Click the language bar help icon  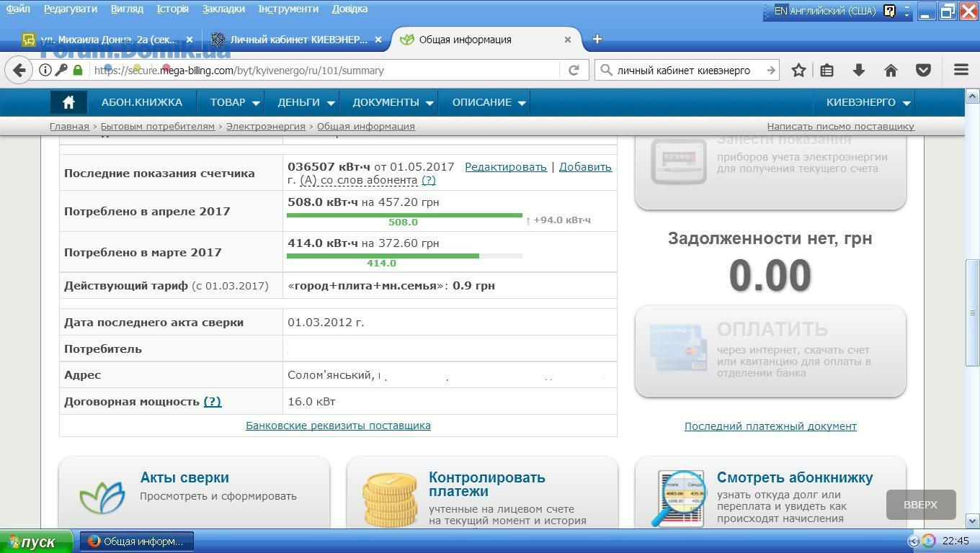pos(889,11)
